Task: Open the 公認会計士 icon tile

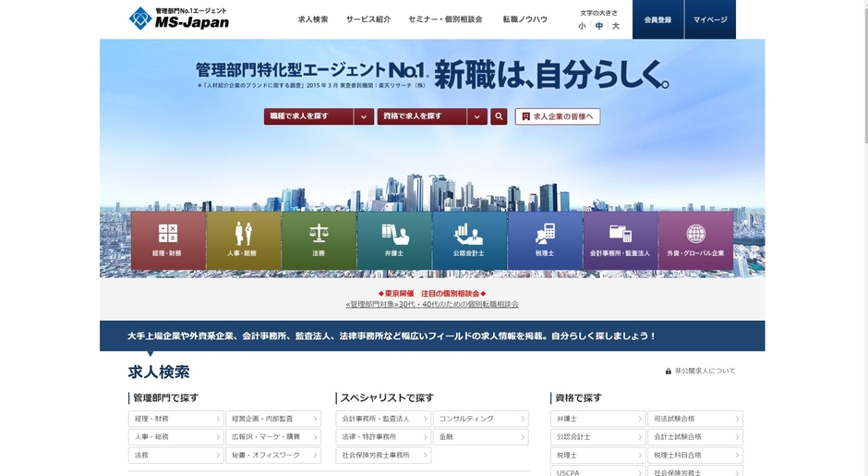Action: [469, 239]
